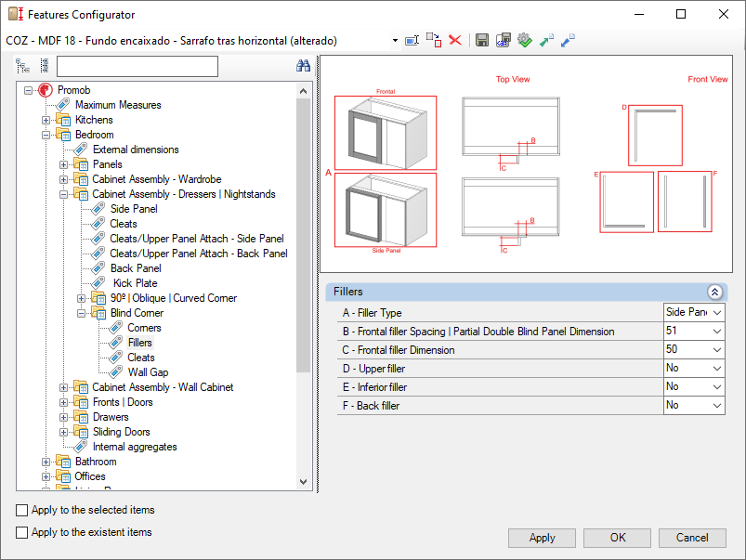Click the OK button
Screen dimensions: 746x560
pyautogui.click(x=618, y=538)
